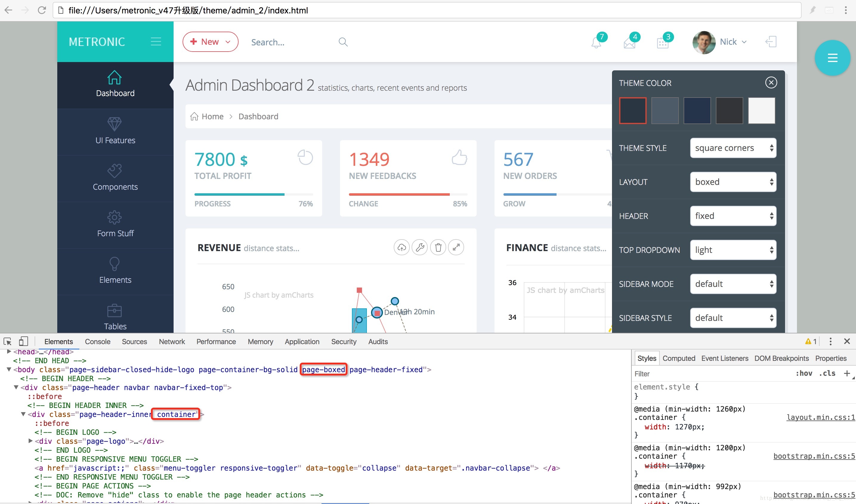Viewport: 856px width, 504px height.
Task: Open the LAYOUT boxed dropdown
Action: (x=733, y=182)
